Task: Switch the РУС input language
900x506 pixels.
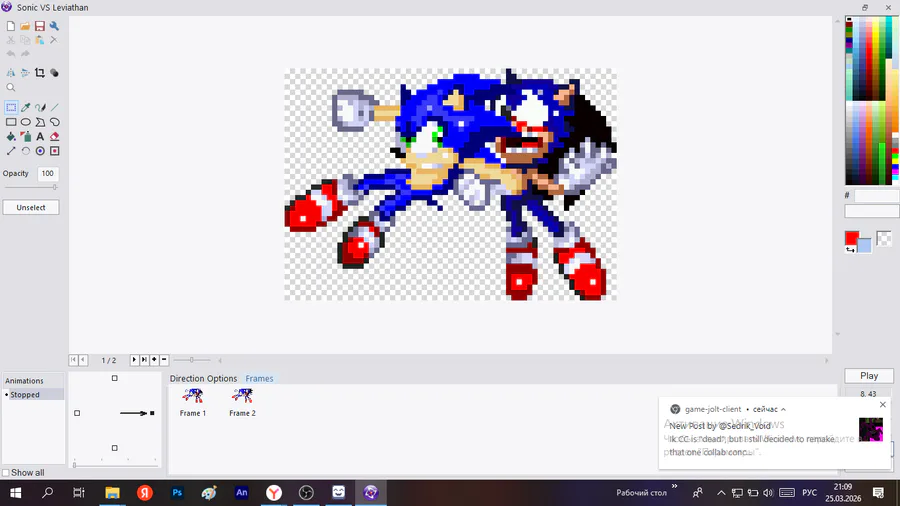Action: pyautogui.click(x=809, y=493)
